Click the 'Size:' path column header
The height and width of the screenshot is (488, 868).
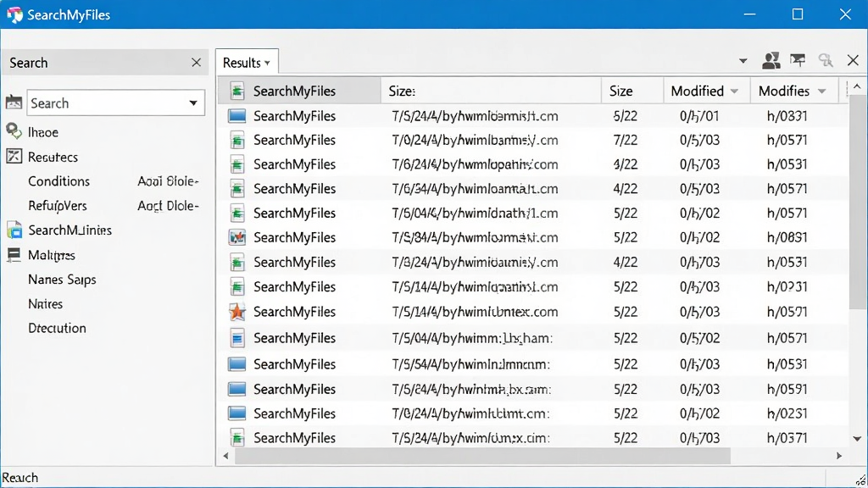[x=491, y=91]
